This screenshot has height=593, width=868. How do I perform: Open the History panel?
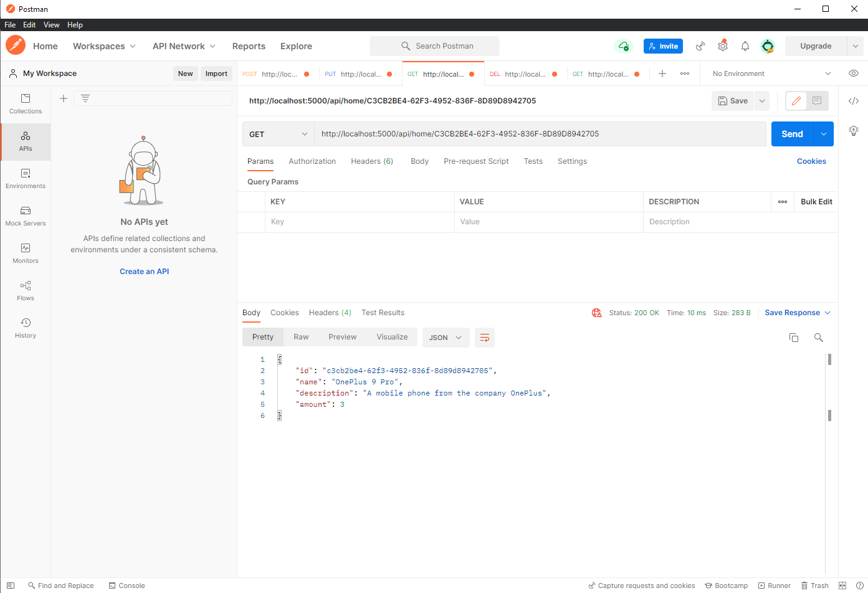[25, 328]
